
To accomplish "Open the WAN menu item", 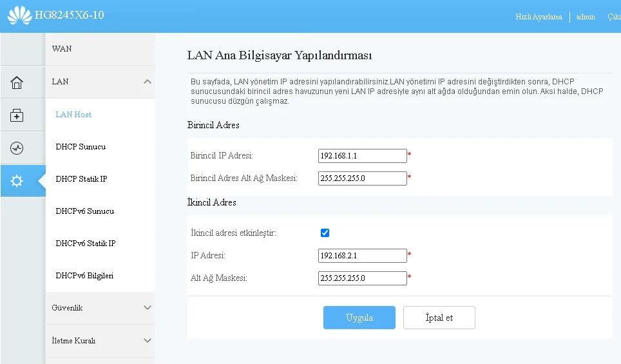I will 62,49.
